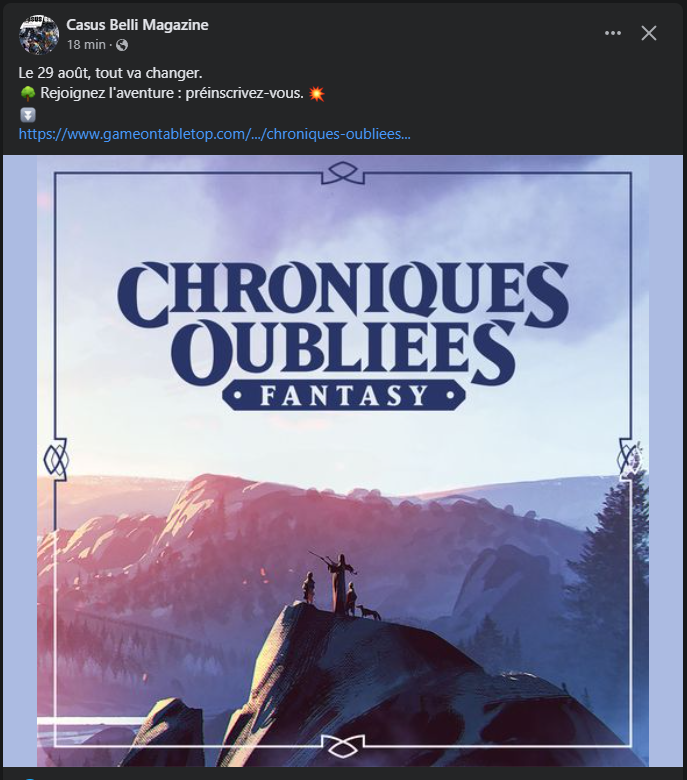
Task: Open the Casus Belli Magazine page name
Action: (137, 25)
